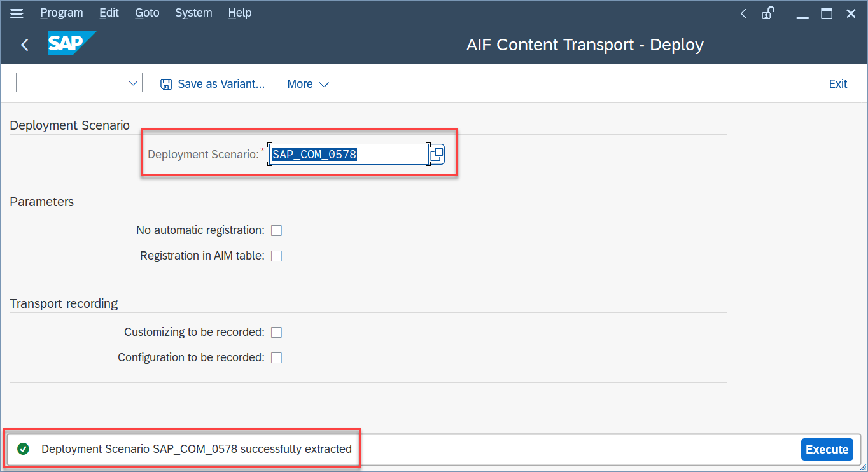Expand the More menu
This screenshot has height=472, width=868.
coord(307,83)
